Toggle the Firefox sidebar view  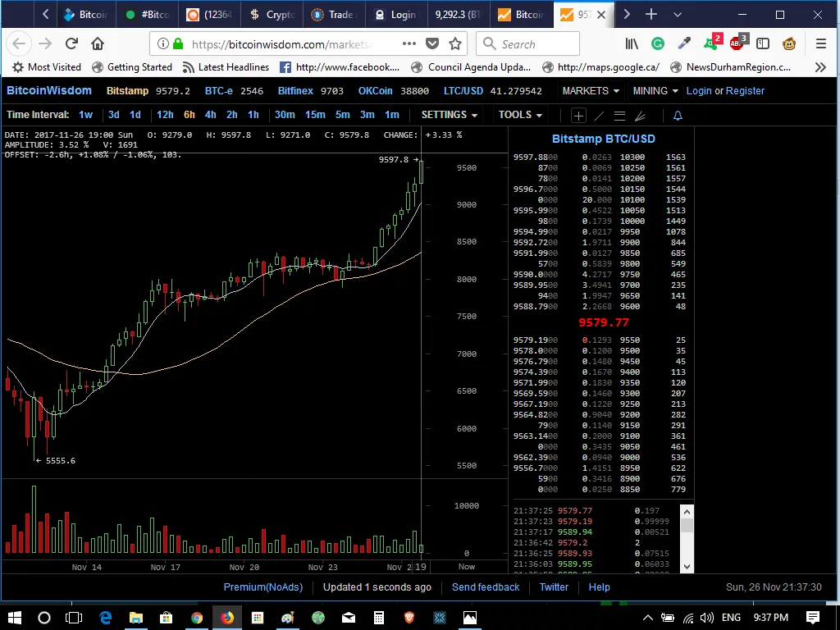763,44
